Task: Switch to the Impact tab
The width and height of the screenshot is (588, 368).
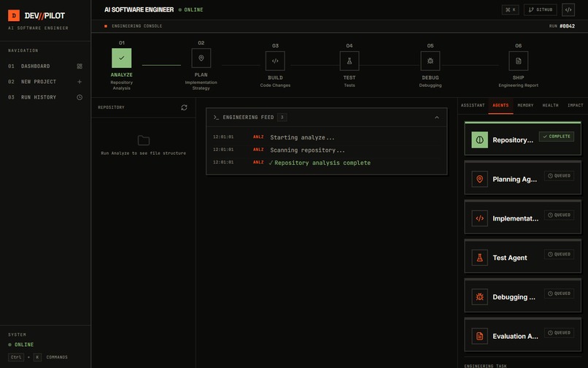Action: pos(576,106)
